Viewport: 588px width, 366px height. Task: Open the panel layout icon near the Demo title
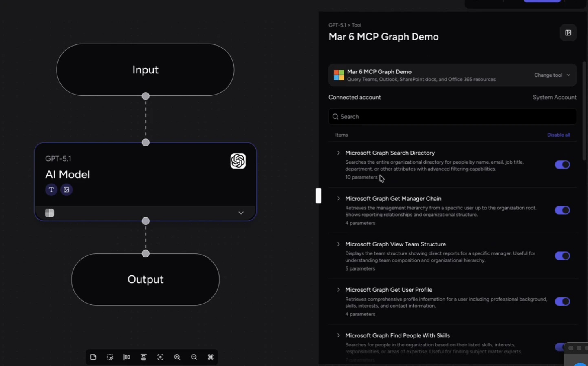tap(568, 33)
